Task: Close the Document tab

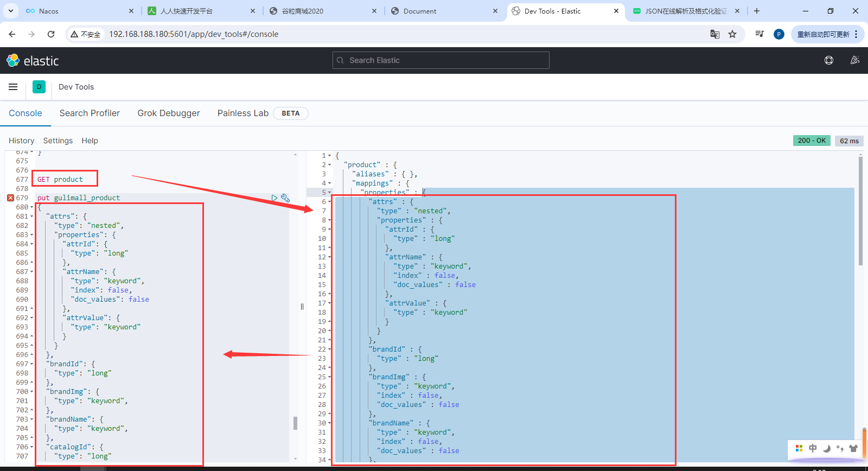Action: click(x=495, y=11)
